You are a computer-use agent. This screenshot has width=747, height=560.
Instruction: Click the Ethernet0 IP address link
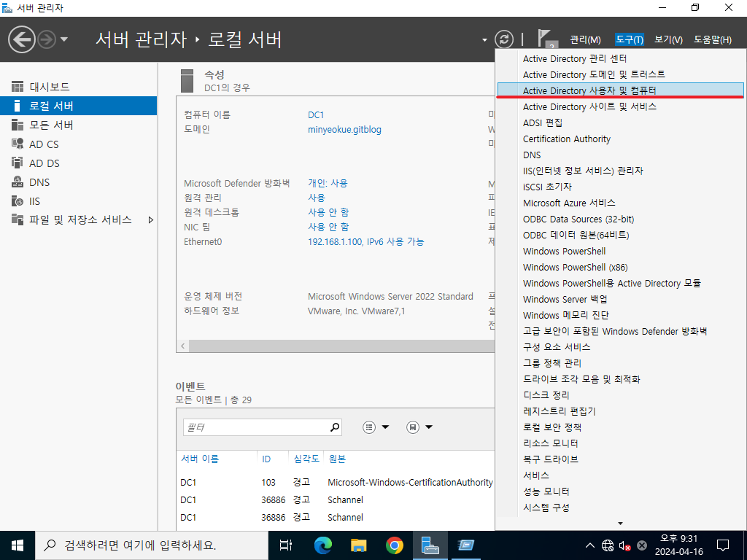[366, 242]
